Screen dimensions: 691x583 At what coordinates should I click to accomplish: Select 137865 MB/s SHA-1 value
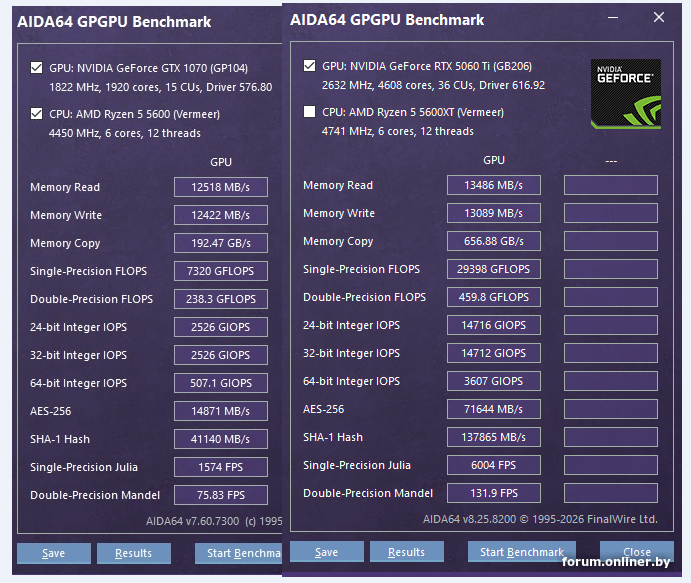click(x=494, y=437)
